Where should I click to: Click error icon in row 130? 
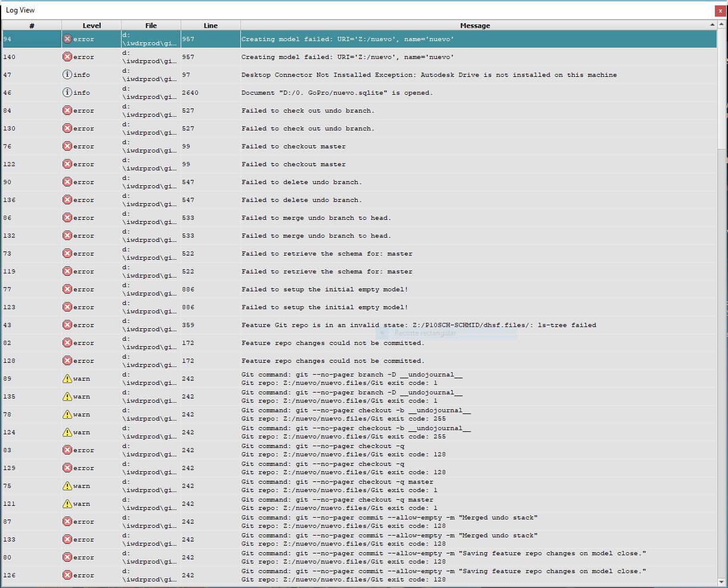[67, 128]
